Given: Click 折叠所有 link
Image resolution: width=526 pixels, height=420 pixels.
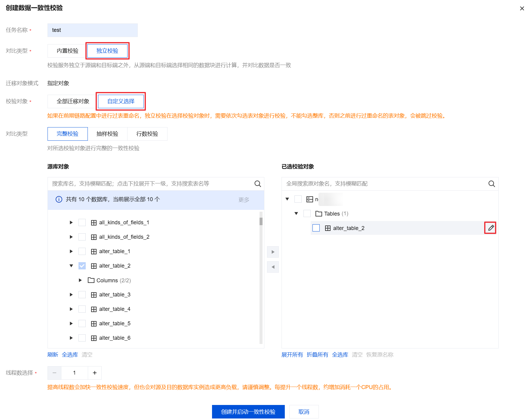Looking at the screenshot, I should pyautogui.click(x=317, y=355).
